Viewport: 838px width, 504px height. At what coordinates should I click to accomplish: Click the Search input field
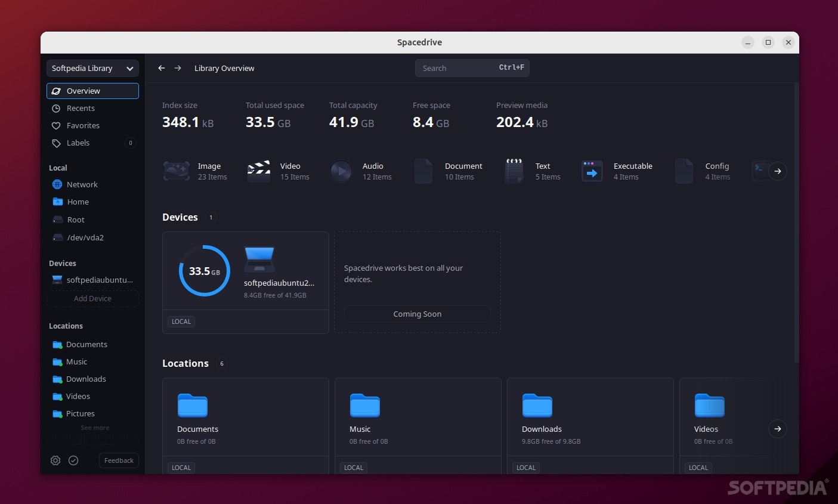tap(472, 68)
